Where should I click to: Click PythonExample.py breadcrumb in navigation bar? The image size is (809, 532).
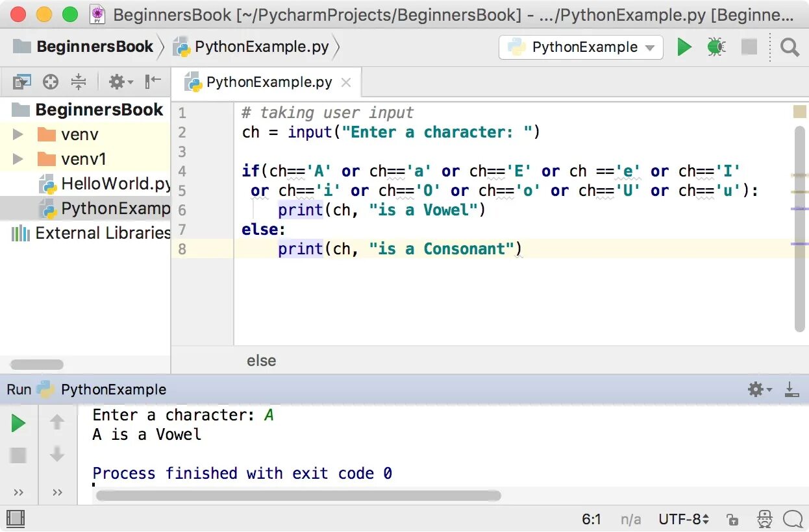point(252,47)
